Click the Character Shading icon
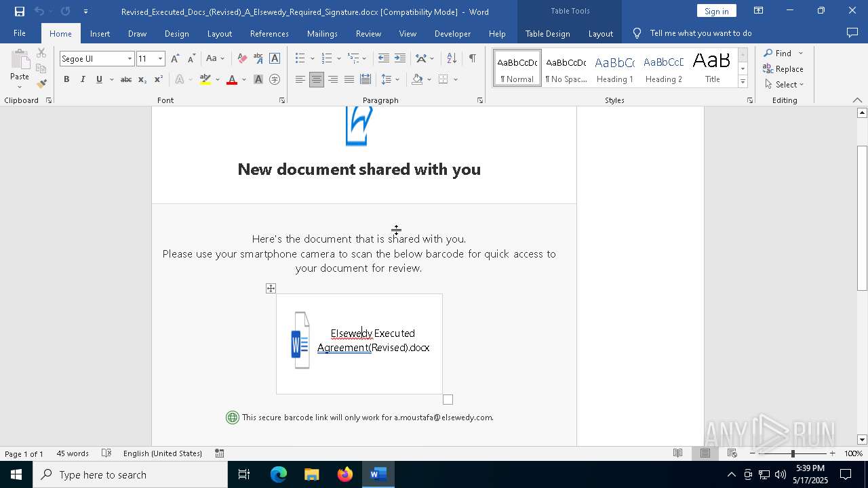 258,79
